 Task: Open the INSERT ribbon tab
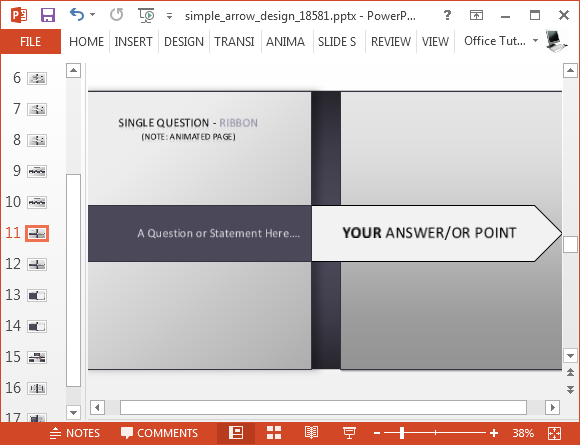click(x=134, y=41)
